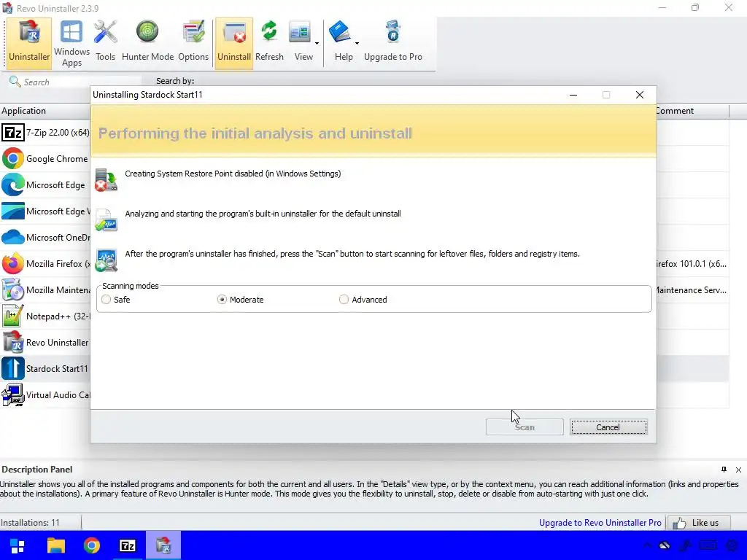Click the Scan button
The height and width of the screenshot is (560, 747).
click(x=525, y=427)
